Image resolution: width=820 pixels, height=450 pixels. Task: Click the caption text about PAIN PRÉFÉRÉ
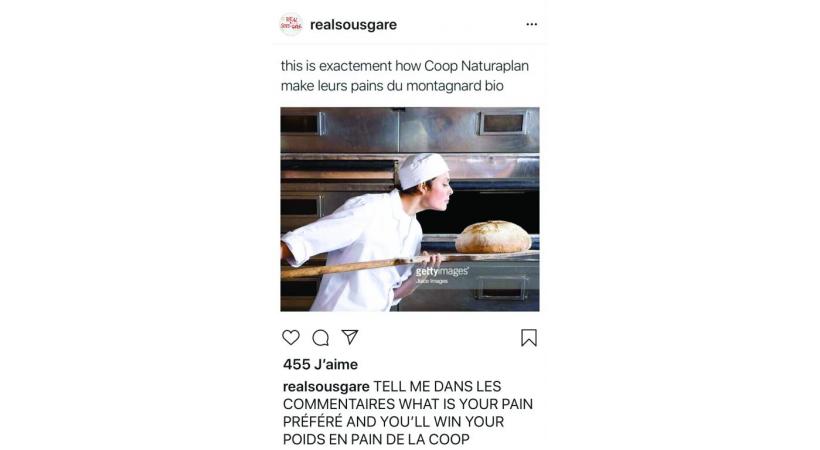click(x=408, y=413)
